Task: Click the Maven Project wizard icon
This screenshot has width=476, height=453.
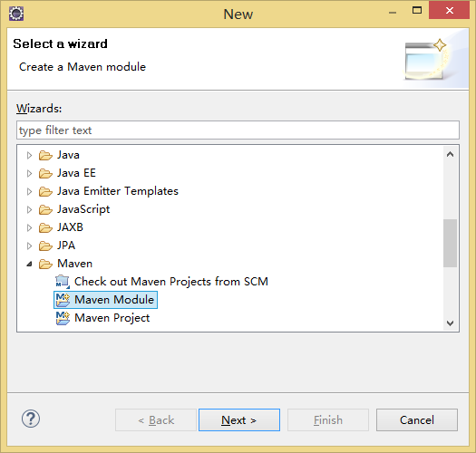Action: [63, 318]
